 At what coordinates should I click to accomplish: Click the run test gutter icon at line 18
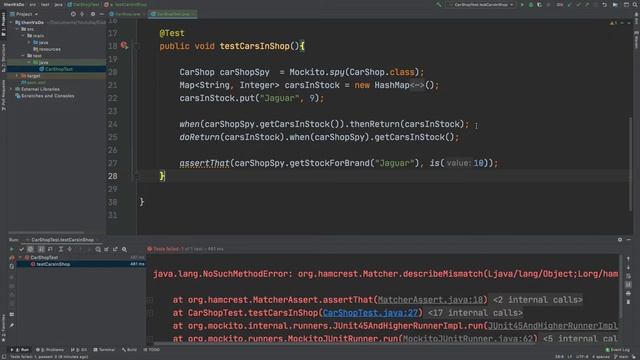[124, 46]
